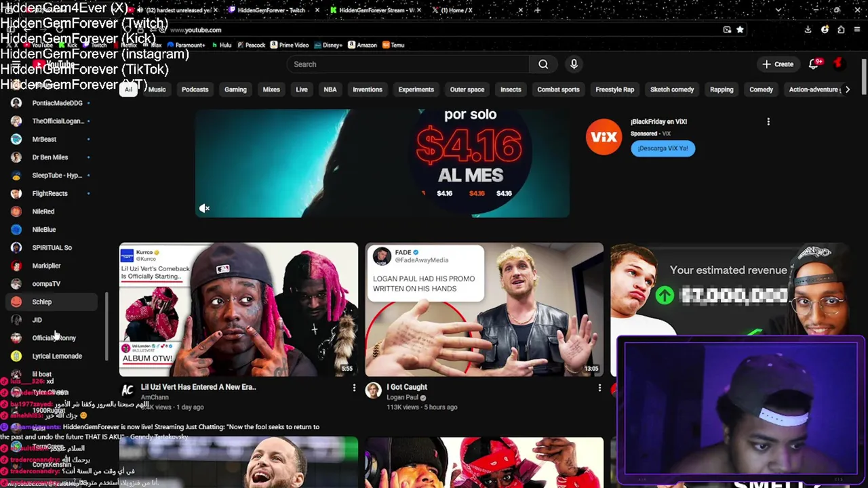Open the Logan Paul channel avatar

373,390
